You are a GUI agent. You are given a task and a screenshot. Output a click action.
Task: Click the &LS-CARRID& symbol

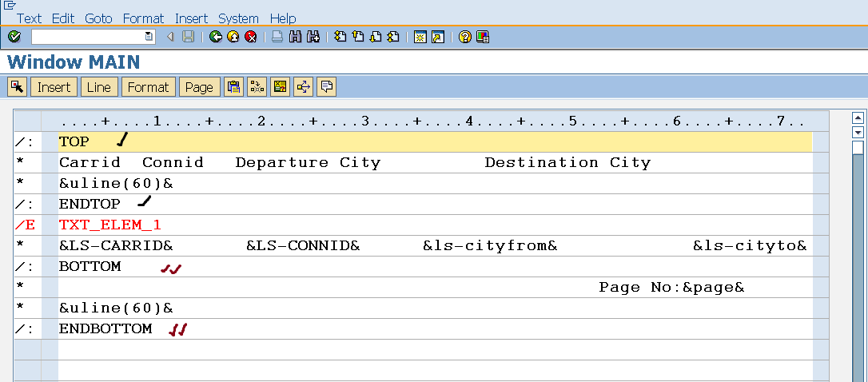116,245
